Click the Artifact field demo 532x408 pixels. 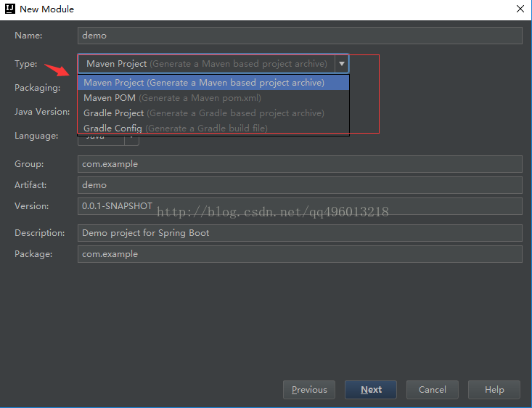click(x=300, y=185)
